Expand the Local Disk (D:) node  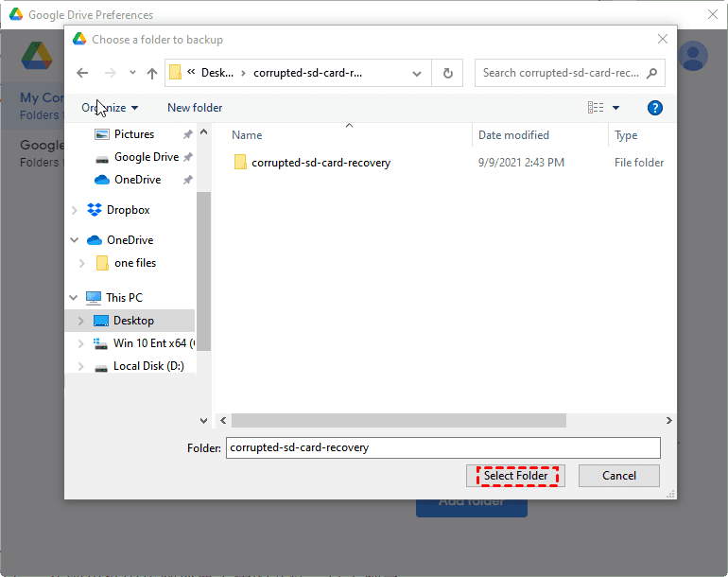(80, 366)
